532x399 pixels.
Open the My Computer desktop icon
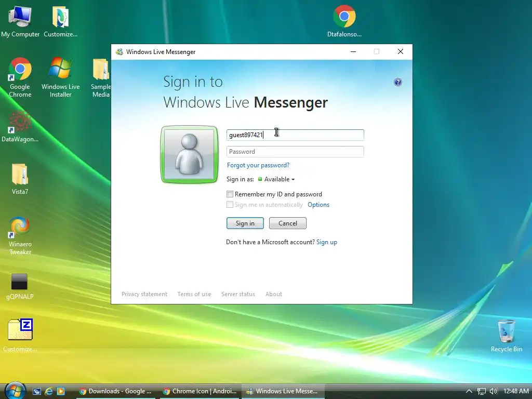click(20, 21)
